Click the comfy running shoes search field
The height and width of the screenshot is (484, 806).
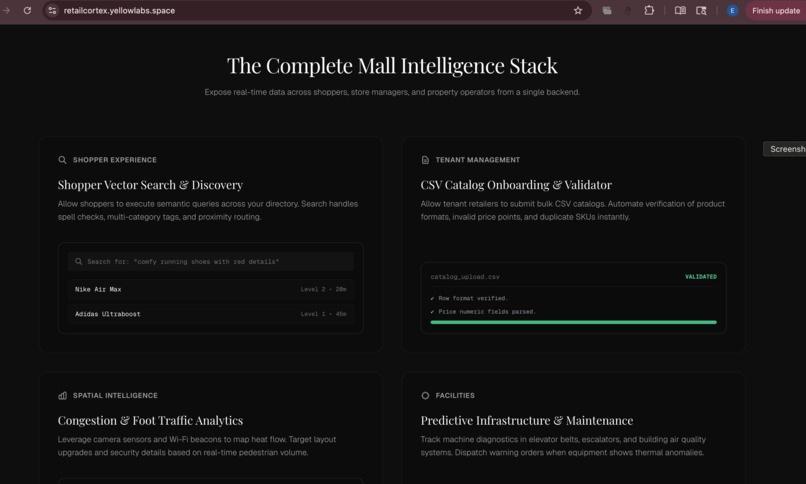point(211,262)
